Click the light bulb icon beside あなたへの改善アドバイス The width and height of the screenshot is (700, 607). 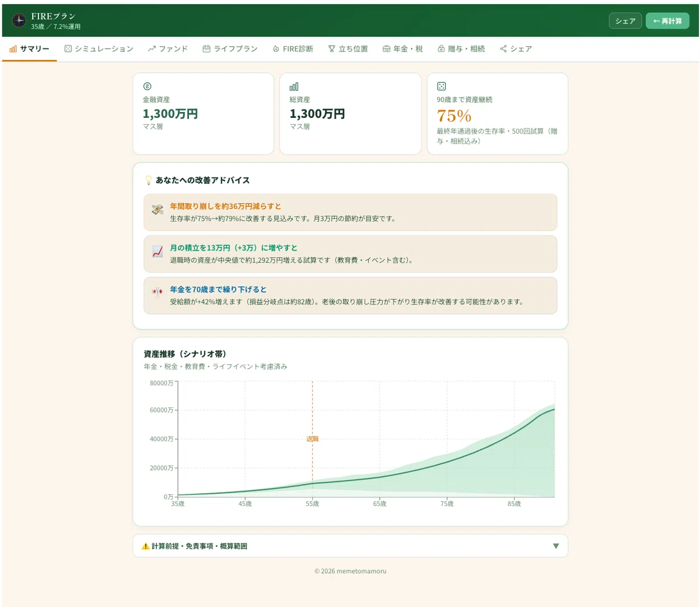[x=148, y=180]
